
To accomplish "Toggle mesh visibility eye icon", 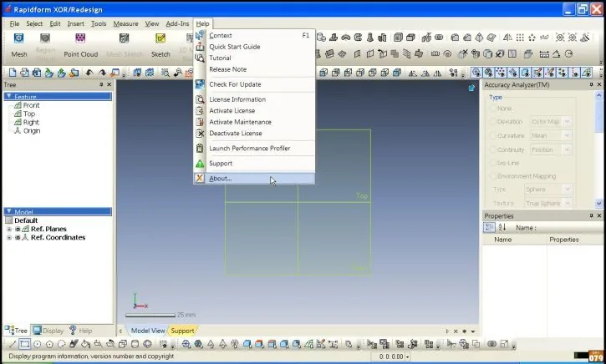I will point(476,73).
